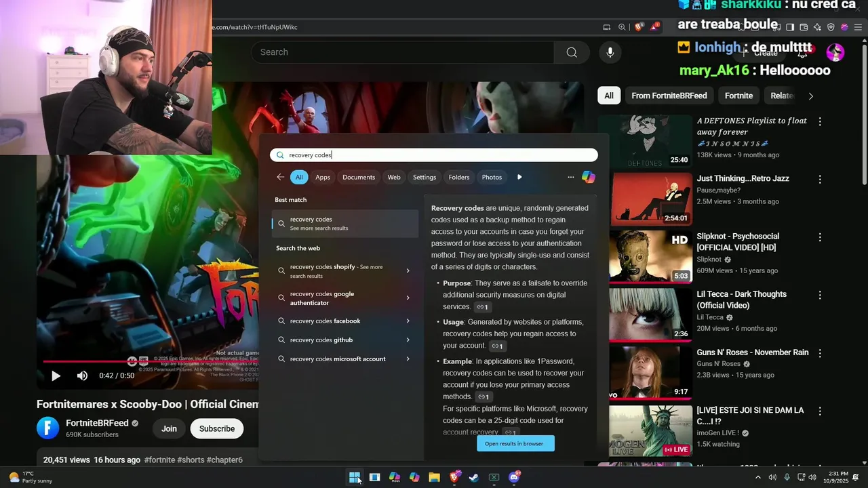The width and height of the screenshot is (868, 488).
Task: Expand recovery codes google authenticator arrow
Action: (408, 298)
